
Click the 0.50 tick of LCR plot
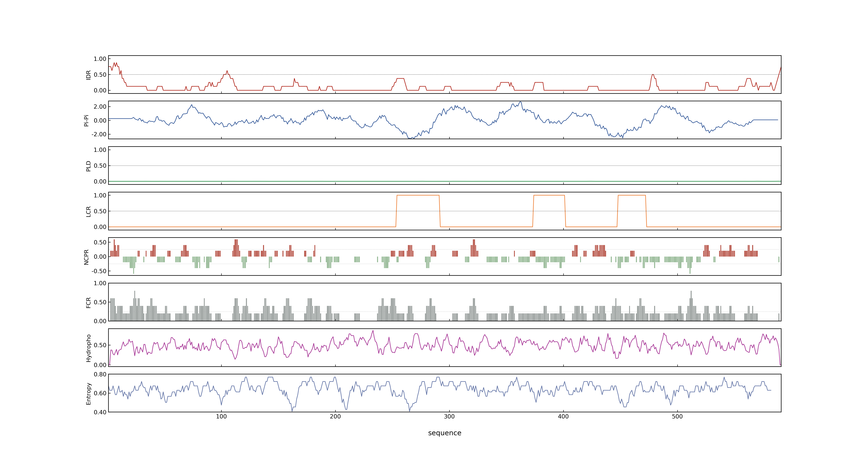(100, 211)
